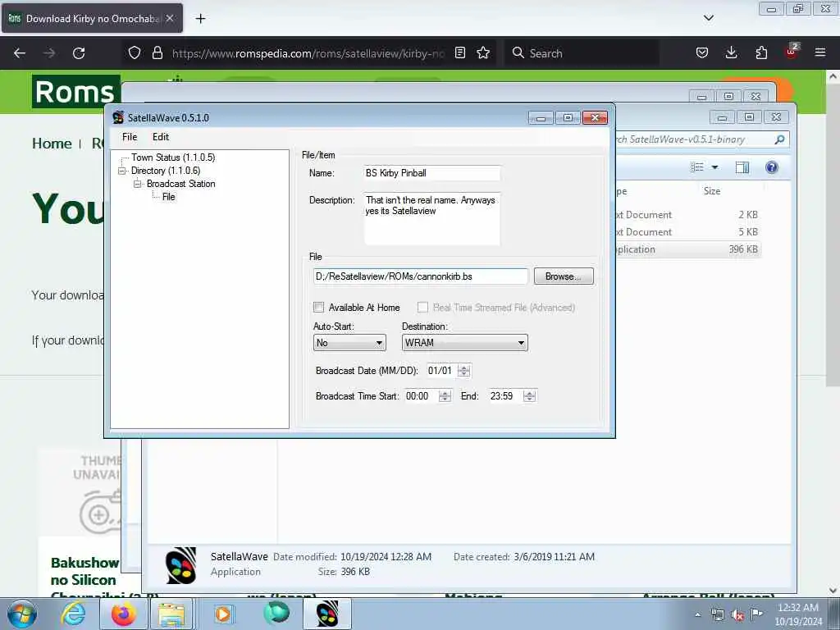
Task: Click the teal globe taskbar icon
Action: coord(276,613)
